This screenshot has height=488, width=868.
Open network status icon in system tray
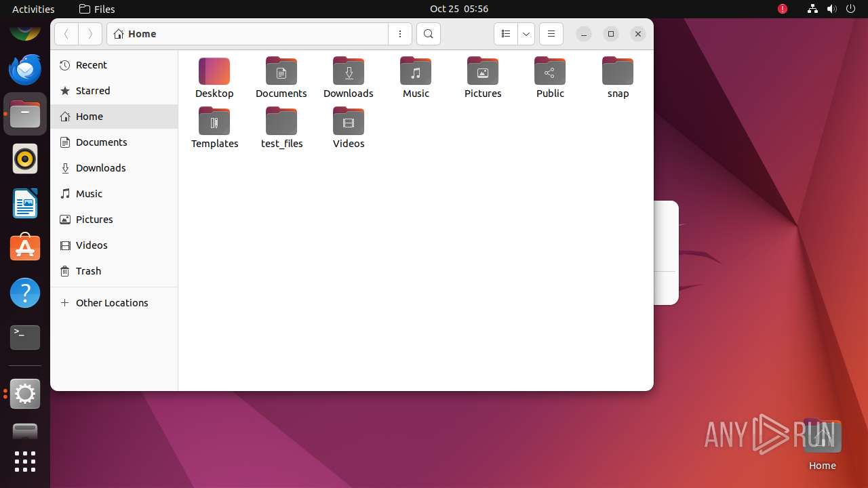click(x=812, y=9)
